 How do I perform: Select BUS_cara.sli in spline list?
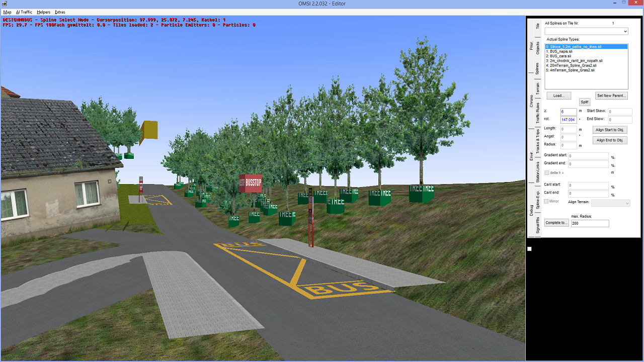pyautogui.click(x=560, y=56)
